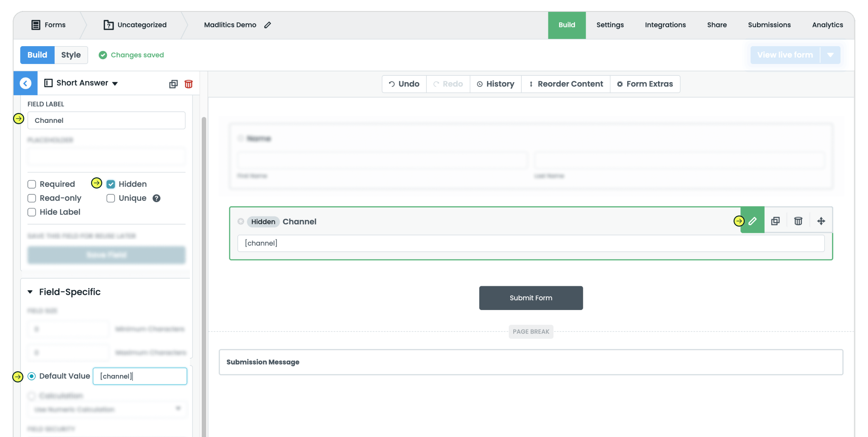Screen dimensions: 868x437
Task: Select the top Build tab
Action: pos(567,25)
